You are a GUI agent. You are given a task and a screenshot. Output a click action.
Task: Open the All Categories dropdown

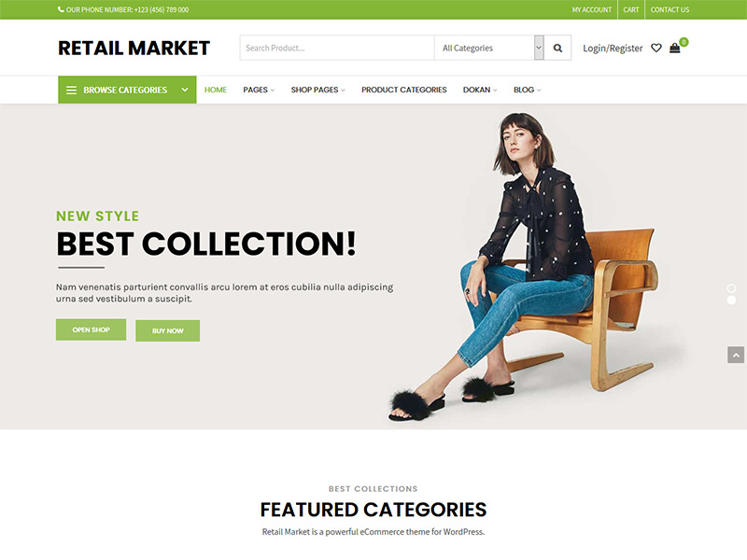pyautogui.click(x=488, y=49)
